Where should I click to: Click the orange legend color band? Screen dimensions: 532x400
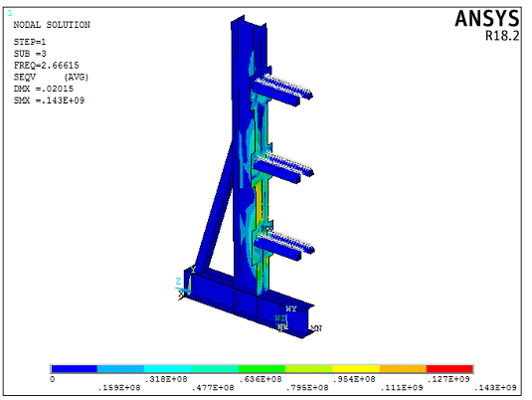click(x=403, y=369)
